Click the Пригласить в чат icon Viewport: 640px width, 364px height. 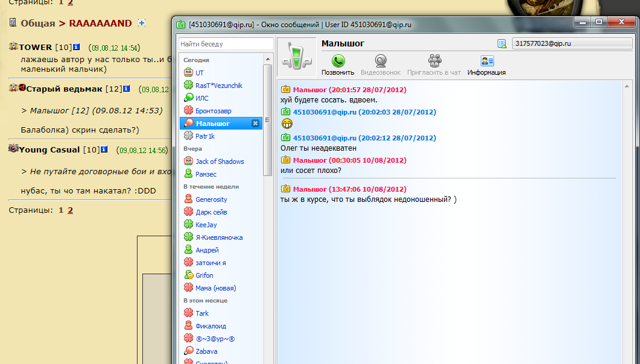(434, 61)
